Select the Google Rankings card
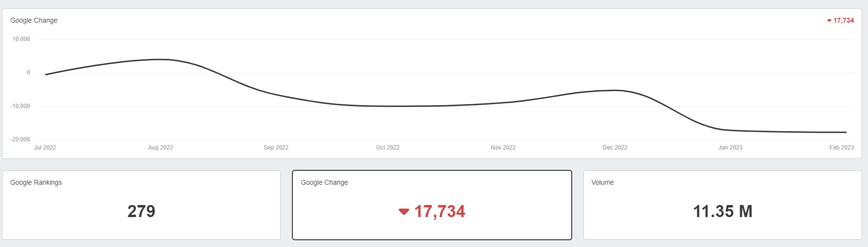 click(x=141, y=205)
